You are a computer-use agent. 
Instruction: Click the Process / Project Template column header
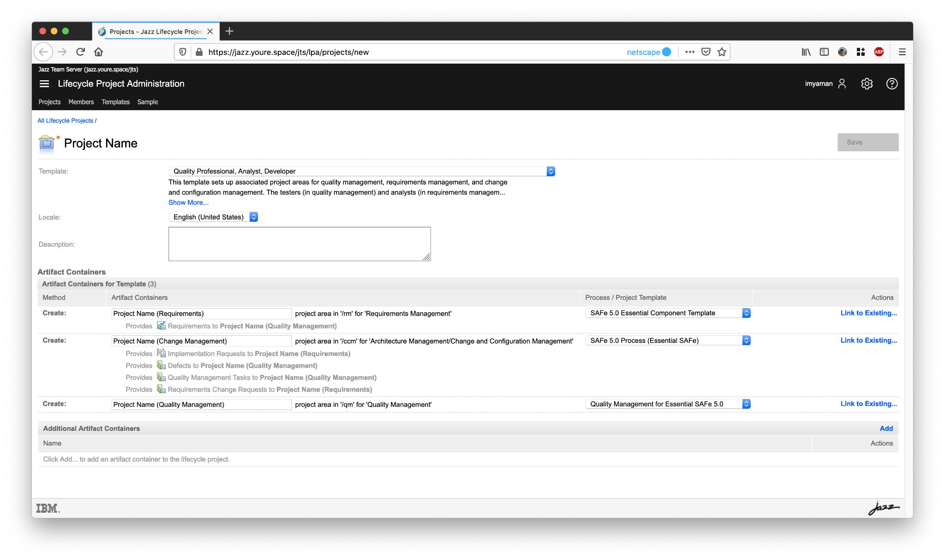click(x=626, y=298)
